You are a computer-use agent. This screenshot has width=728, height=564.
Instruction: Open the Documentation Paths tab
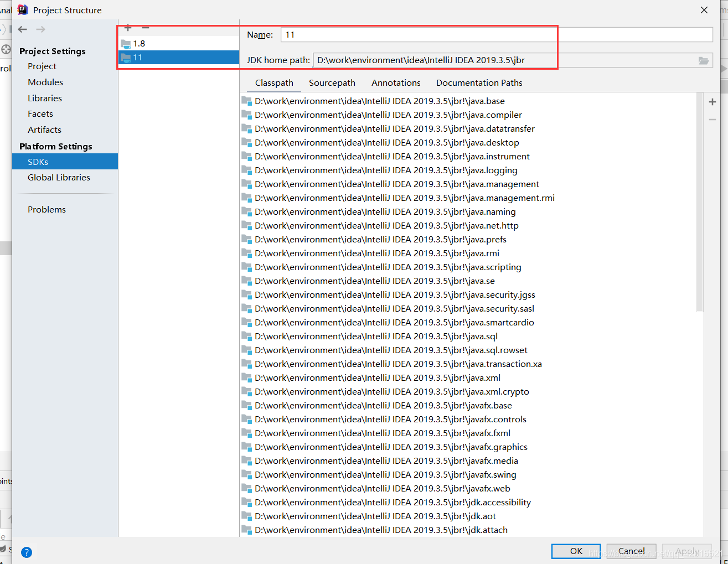pyautogui.click(x=479, y=83)
